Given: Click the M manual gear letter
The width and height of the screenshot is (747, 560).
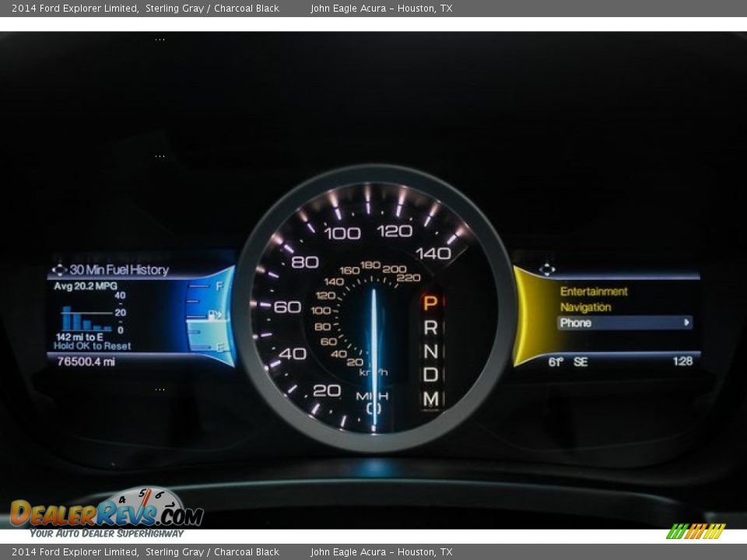Looking at the screenshot, I should coord(430,399).
